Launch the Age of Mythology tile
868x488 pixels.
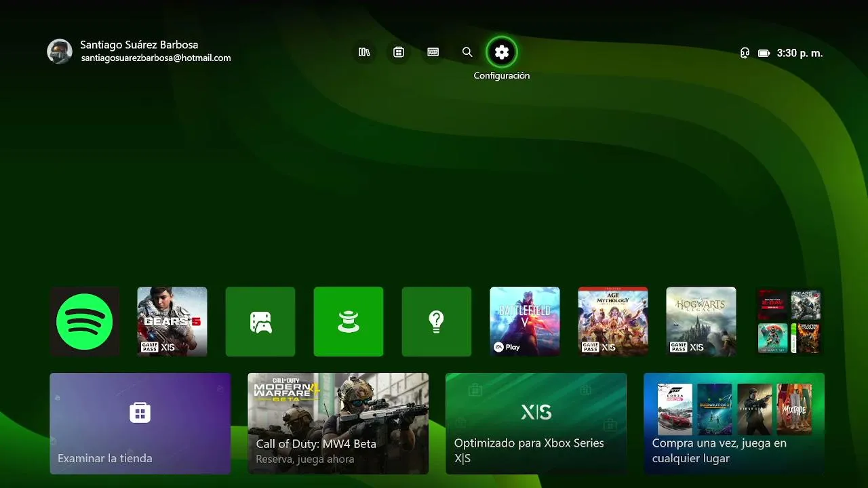(x=613, y=321)
